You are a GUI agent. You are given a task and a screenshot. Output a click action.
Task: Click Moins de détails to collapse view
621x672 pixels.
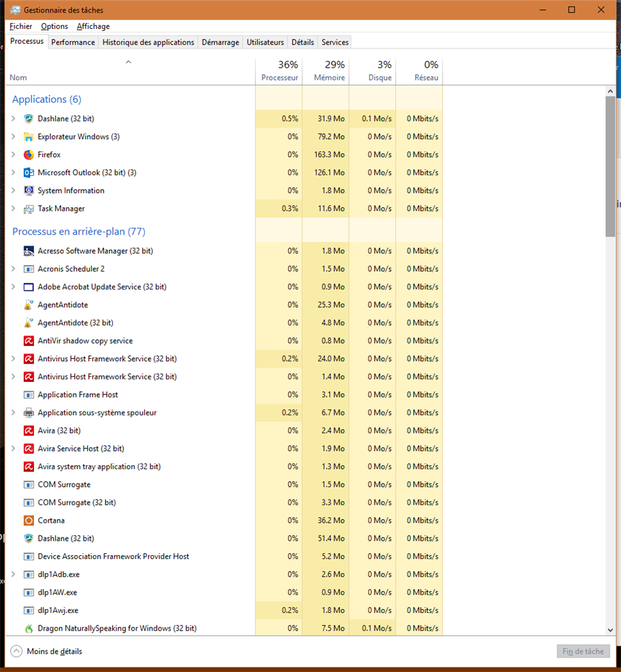coord(46,652)
